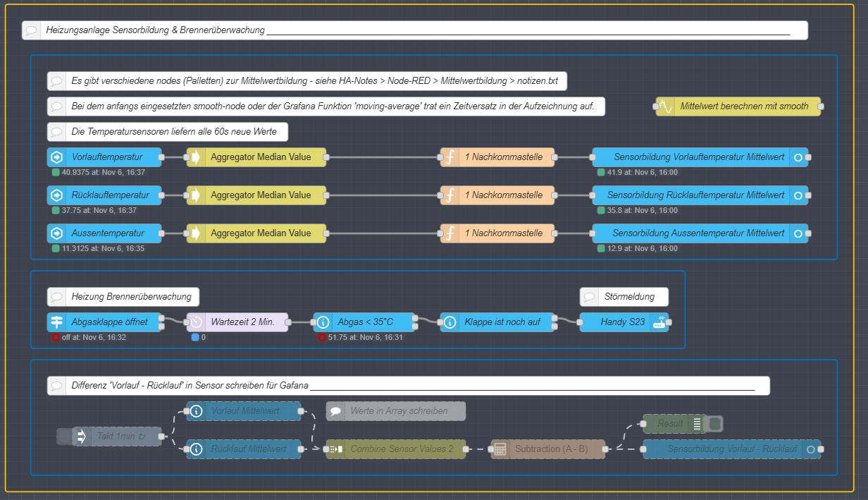Image resolution: width=868 pixels, height=500 pixels.
Task: Select the Störmeldung comment node
Action: pyautogui.click(x=624, y=297)
